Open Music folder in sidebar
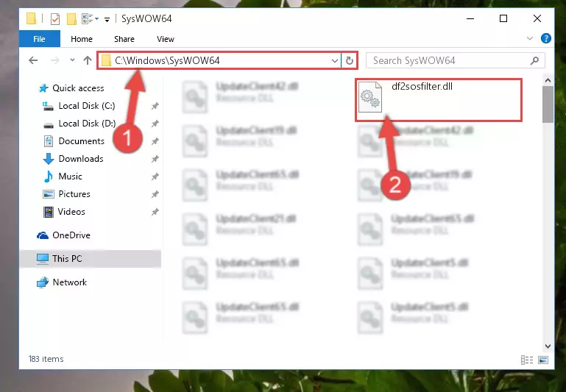 70,177
